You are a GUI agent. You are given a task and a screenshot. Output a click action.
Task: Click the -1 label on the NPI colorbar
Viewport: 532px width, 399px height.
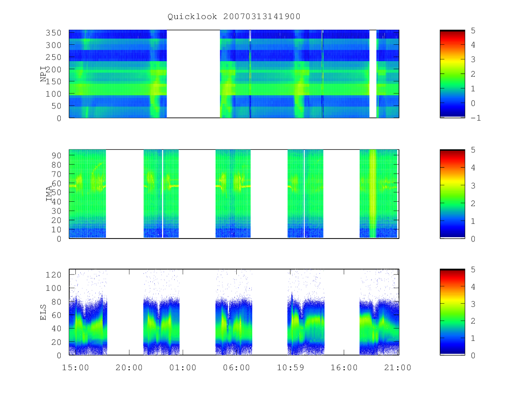(475, 118)
